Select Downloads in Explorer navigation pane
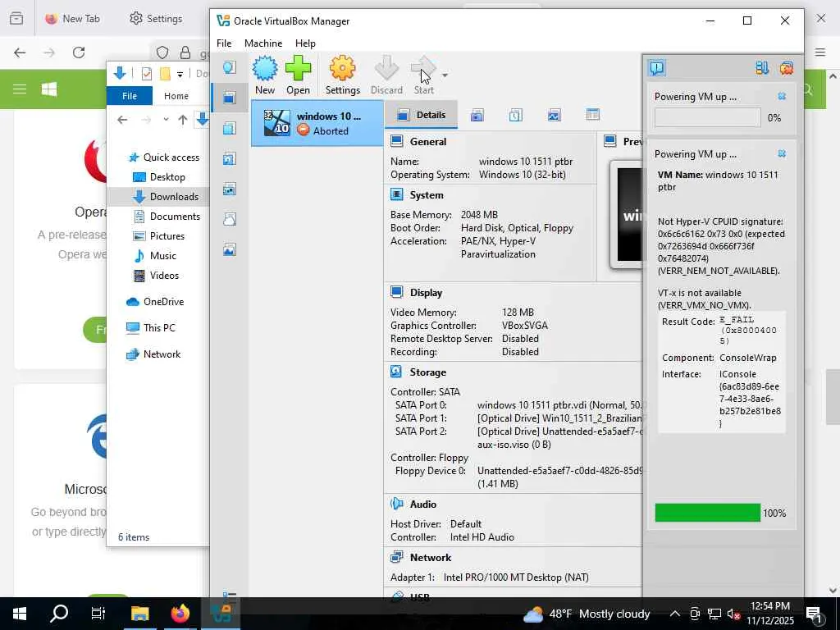Image resolution: width=840 pixels, height=630 pixels. coord(166,197)
